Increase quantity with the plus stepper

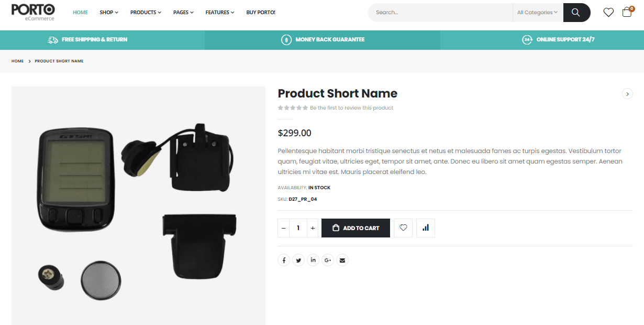[313, 227]
